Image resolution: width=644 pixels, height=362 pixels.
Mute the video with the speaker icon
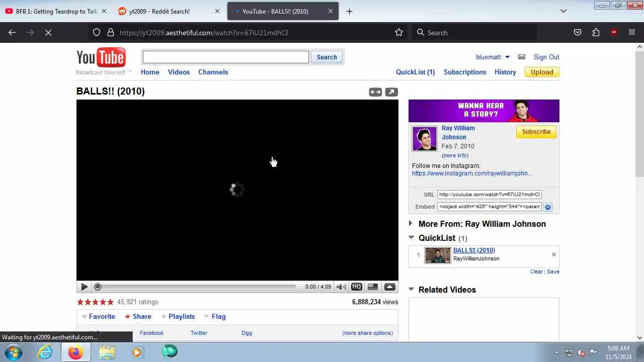pyautogui.click(x=341, y=287)
